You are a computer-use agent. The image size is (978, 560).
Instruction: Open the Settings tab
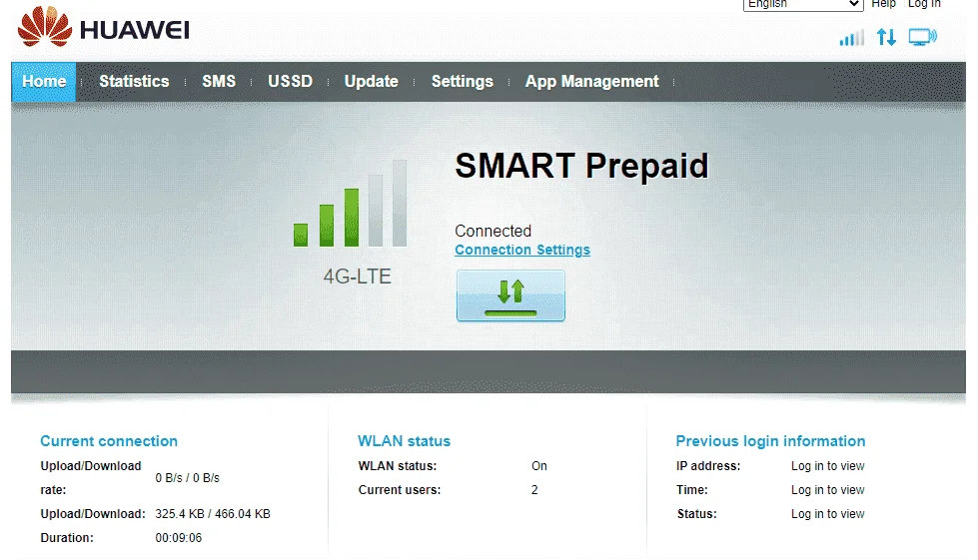pos(463,82)
